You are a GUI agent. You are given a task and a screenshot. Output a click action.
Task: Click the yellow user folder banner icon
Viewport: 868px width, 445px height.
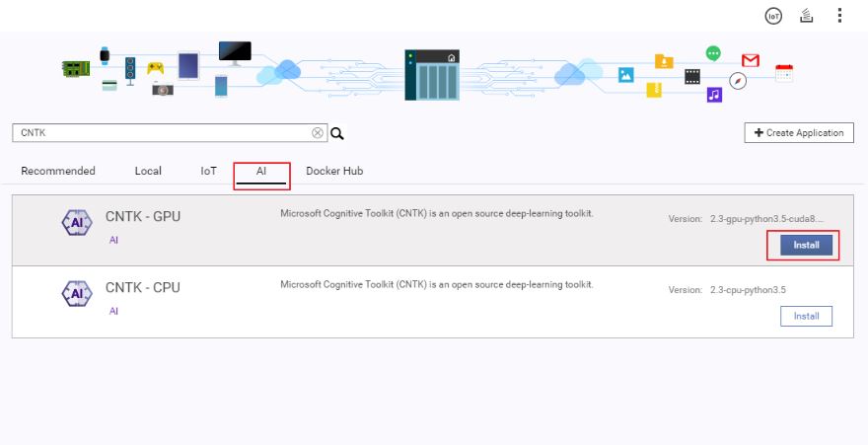coord(664,61)
